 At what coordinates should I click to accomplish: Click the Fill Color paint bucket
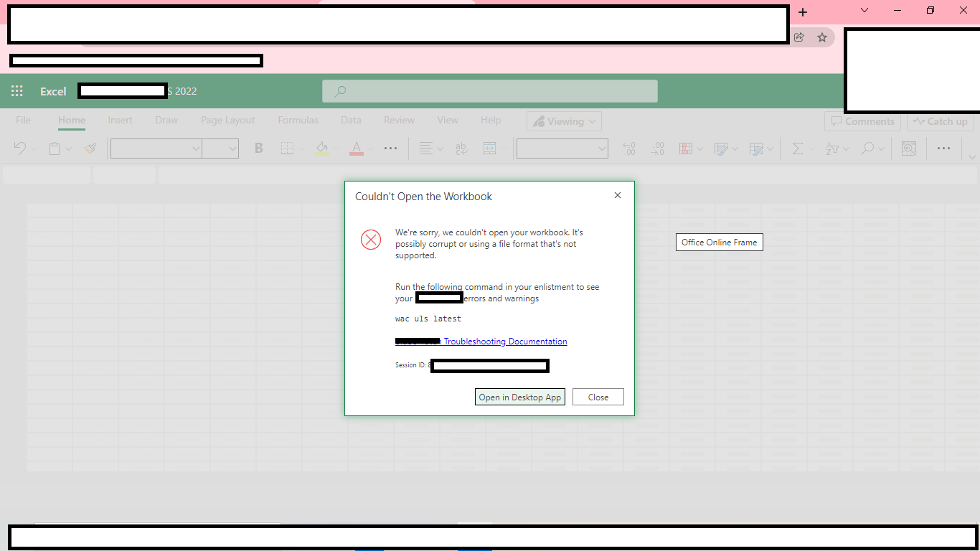point(322,149)
